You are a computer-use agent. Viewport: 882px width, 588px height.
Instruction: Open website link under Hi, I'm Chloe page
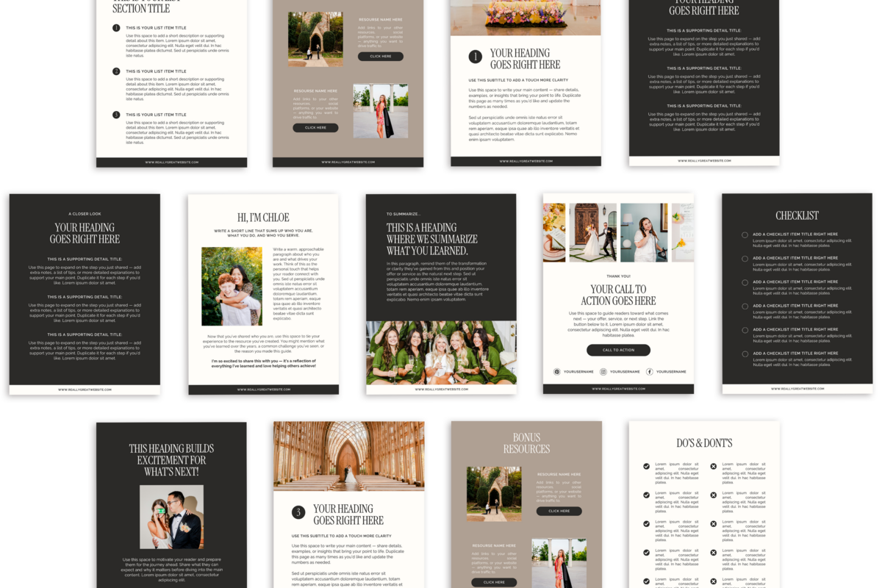pyautogui.click(x=263, y=390)
